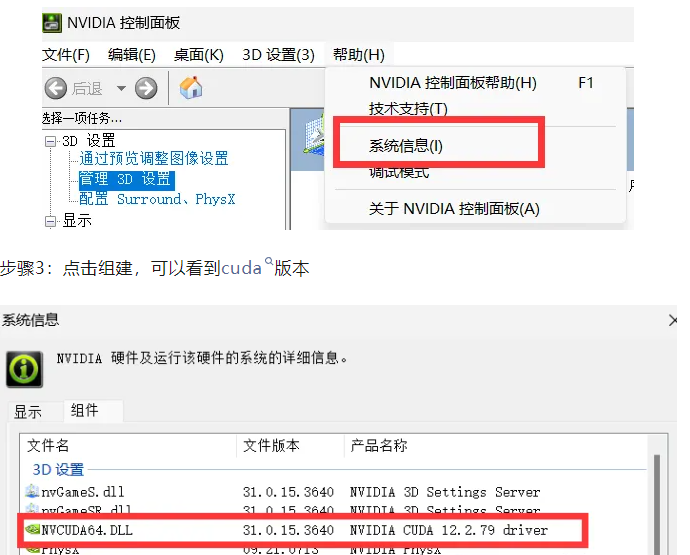Select 调试模式 menu entry
The image size is (690, 555).
pos(399,172)
